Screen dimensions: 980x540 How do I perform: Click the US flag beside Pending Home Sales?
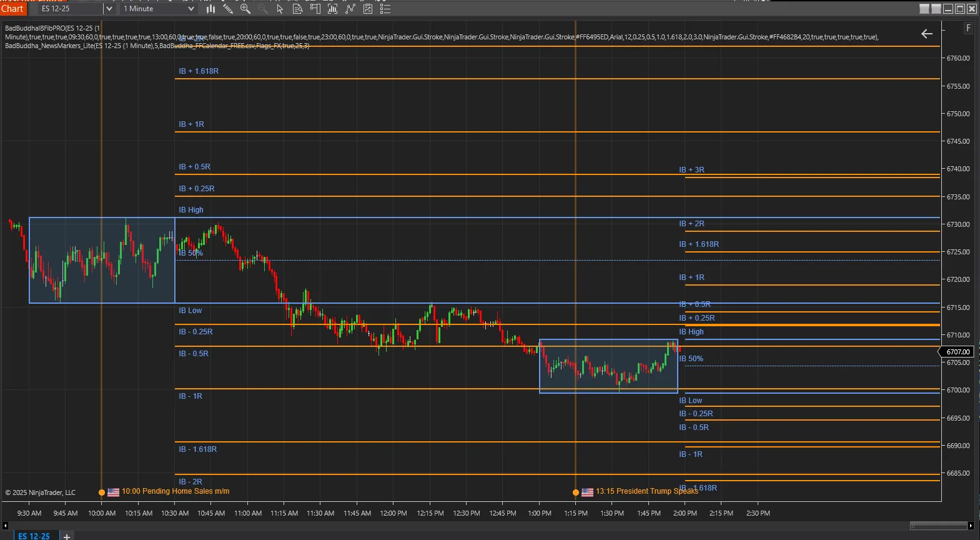point(113,492)
